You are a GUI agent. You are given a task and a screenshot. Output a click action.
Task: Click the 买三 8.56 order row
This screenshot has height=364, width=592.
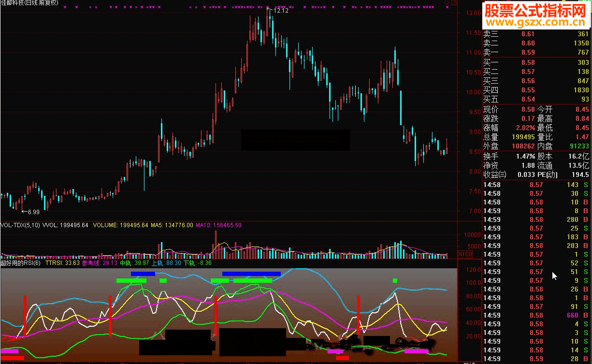[536, 81]
